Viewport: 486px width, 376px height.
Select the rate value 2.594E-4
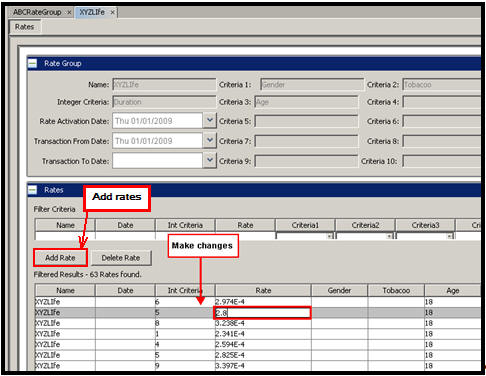click(230, 344)
